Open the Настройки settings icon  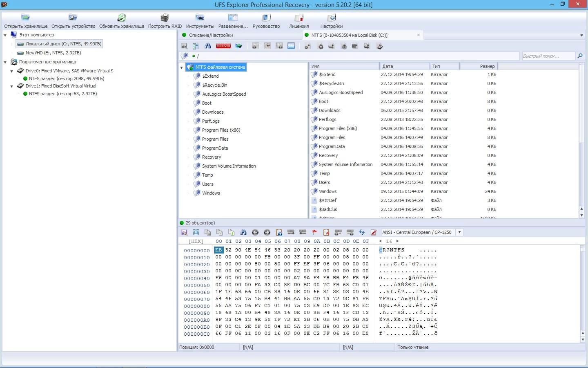pos(332,18)
